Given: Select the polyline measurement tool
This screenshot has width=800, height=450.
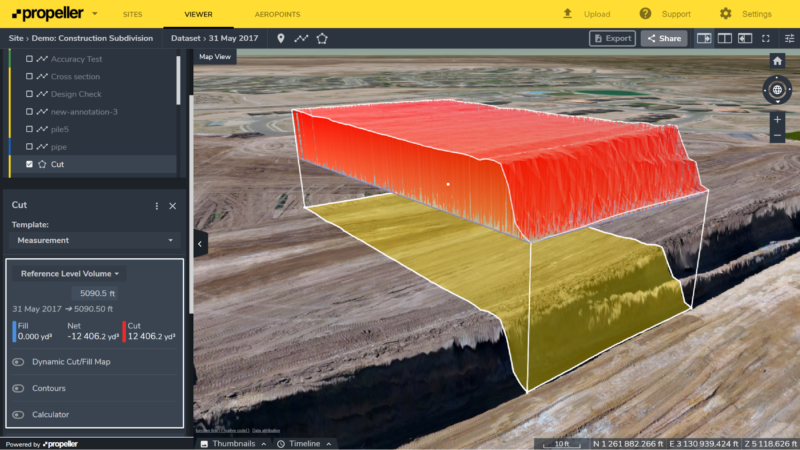Looking at the screenshot, I should 301,38.
